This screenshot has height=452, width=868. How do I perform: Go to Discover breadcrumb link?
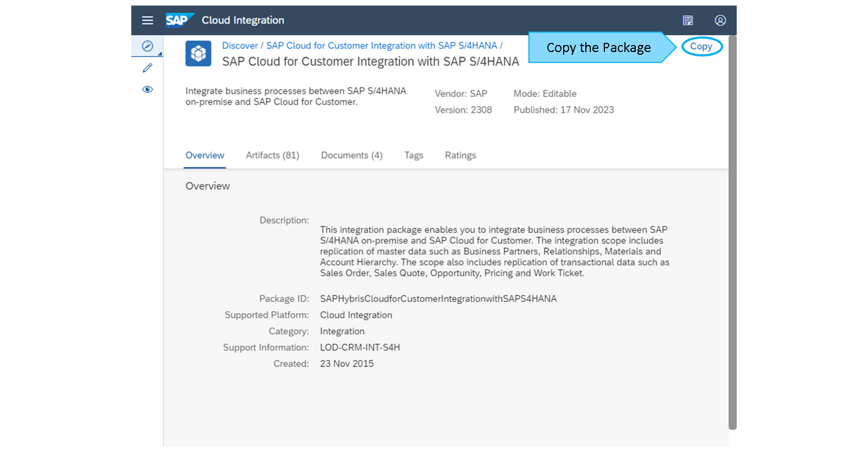pyautogui.click(x=240, y=46)
